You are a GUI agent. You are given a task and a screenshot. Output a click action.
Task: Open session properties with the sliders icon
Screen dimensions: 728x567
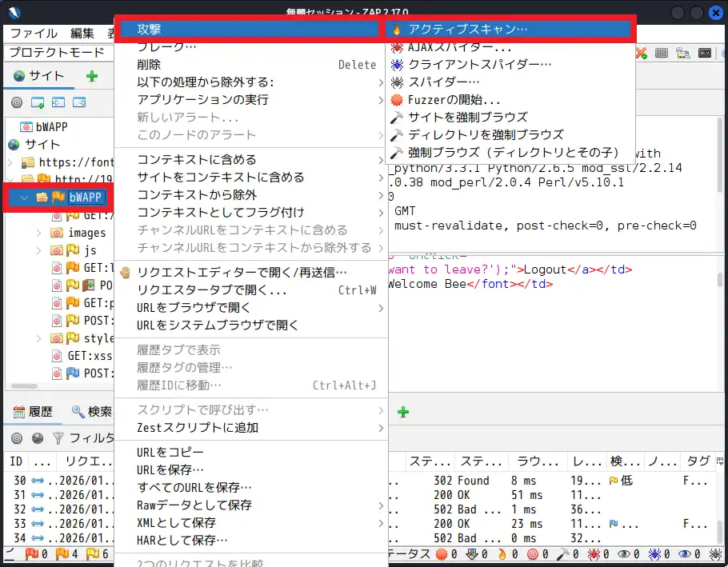tap(662, 53)
